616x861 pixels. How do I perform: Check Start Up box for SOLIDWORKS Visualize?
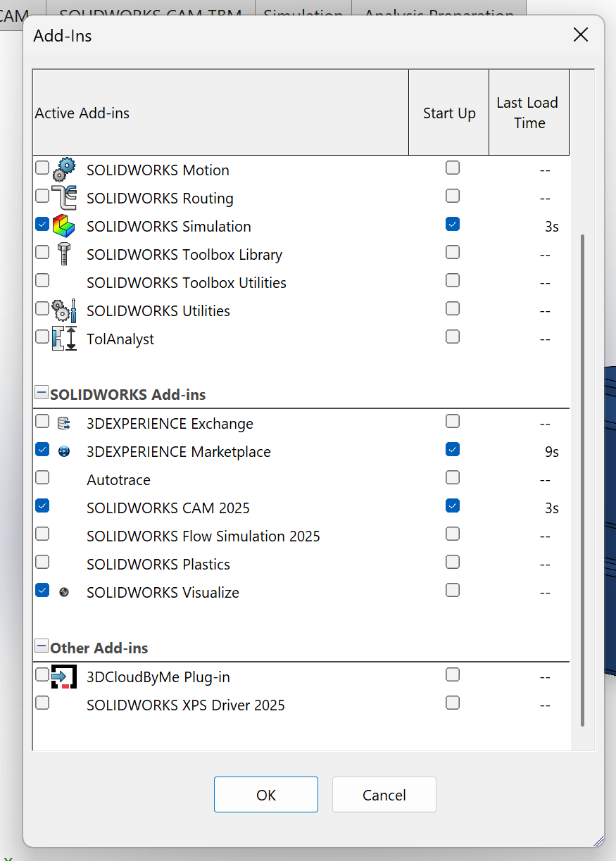[453, 590]
